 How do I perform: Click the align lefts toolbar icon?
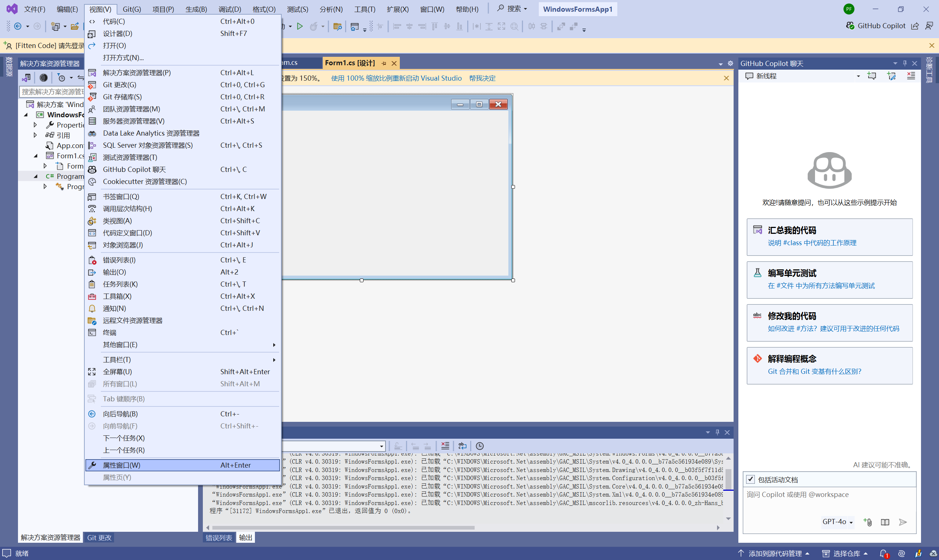[x=397, y=26]
